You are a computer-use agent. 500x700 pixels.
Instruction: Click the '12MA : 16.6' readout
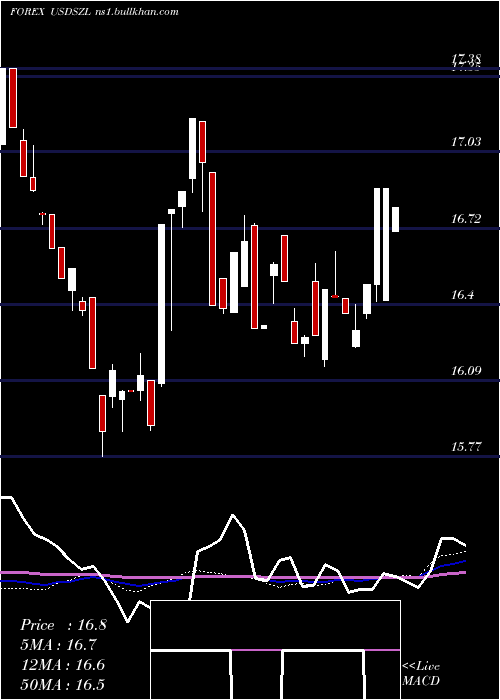coord(63,665)
